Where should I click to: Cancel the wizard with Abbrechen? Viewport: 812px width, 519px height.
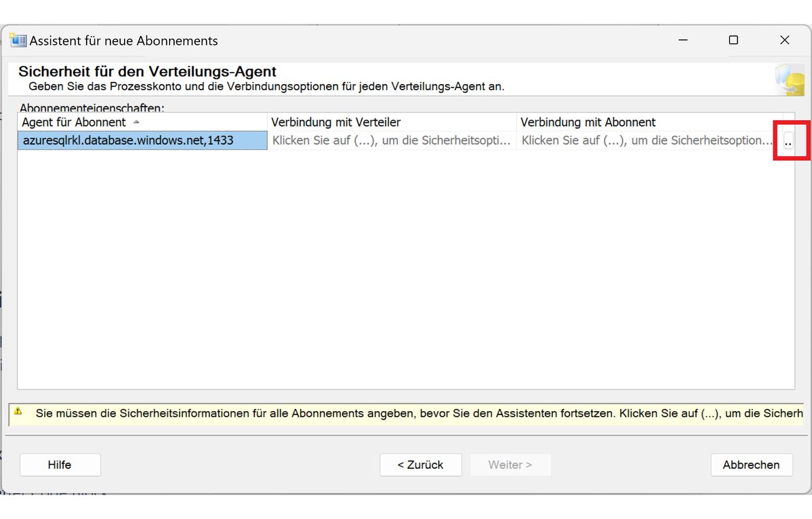point(752,465)
